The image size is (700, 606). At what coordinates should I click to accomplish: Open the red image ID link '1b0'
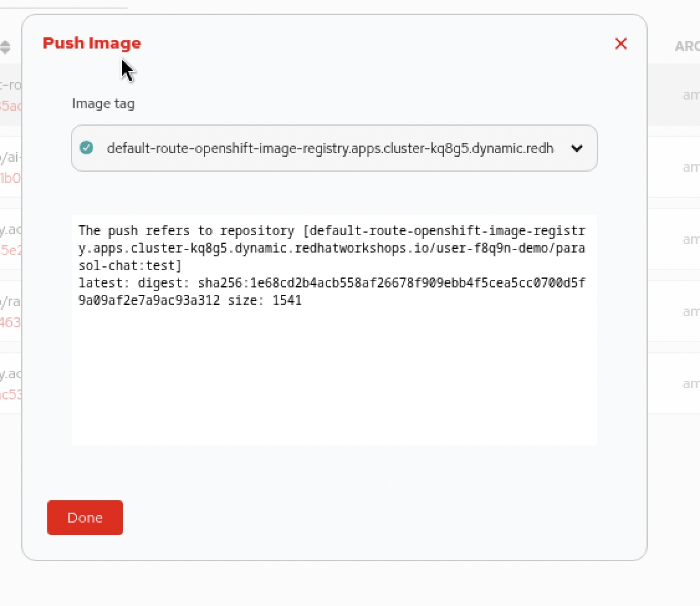(11, 178)
